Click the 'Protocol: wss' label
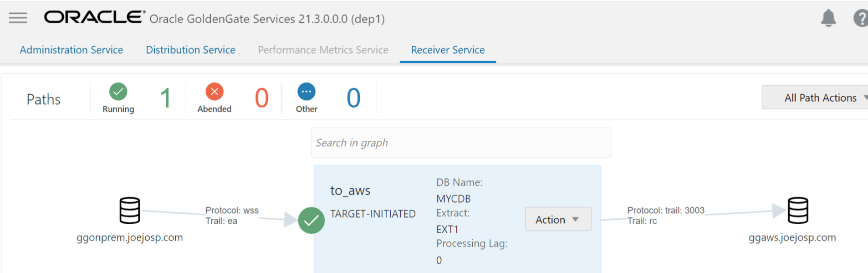The height and width of the screenshot is (273, 868). [232, 210]
